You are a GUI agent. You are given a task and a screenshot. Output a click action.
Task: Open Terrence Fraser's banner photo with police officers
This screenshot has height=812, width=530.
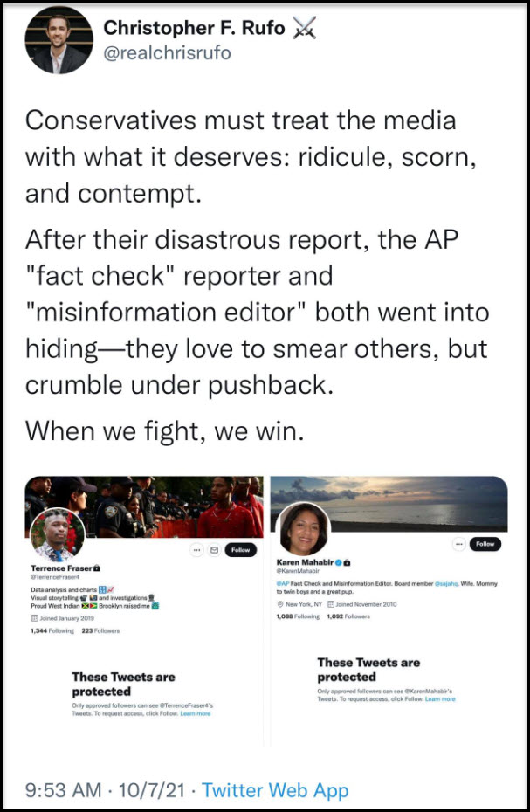[x=145, y=506]
